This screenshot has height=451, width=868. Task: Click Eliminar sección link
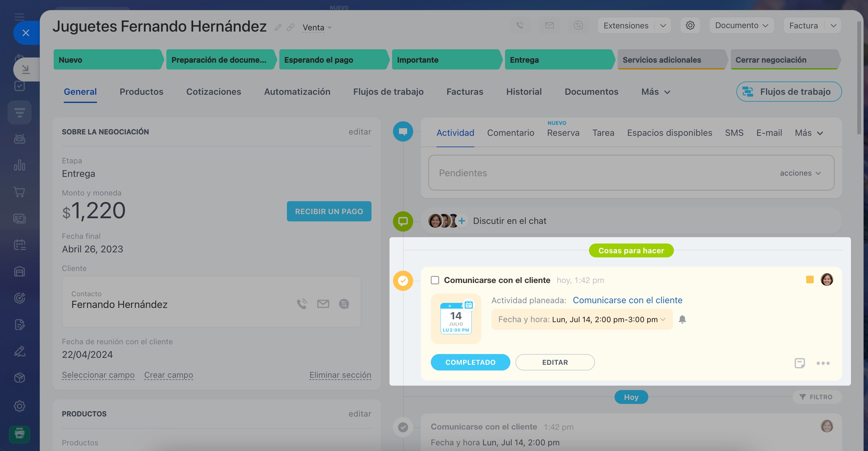click(340, 375)
